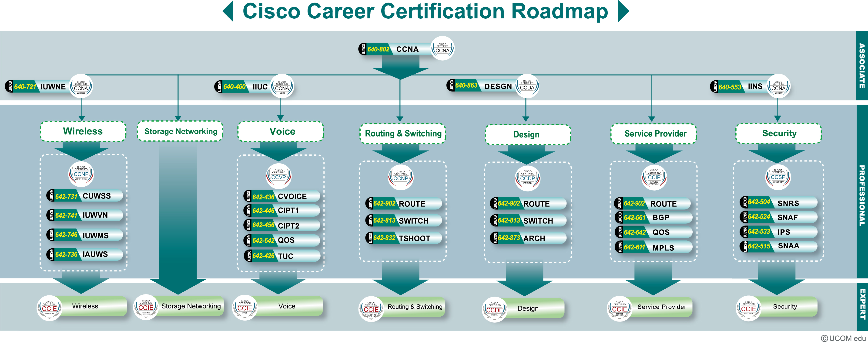Select the CCVP professional badge
Image resolution: width=868 pixels, height=342 pixels.
(279, 176)
